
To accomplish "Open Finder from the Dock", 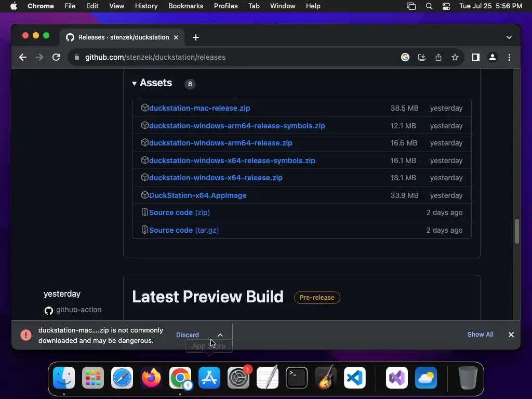I will pyautogui.click(x=64, y=378).
